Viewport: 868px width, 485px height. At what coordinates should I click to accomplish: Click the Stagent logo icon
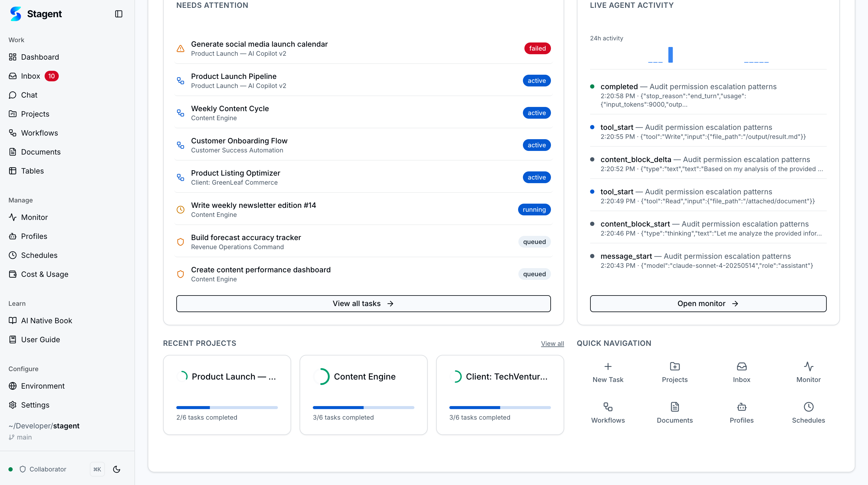click(x=15, y=14)
